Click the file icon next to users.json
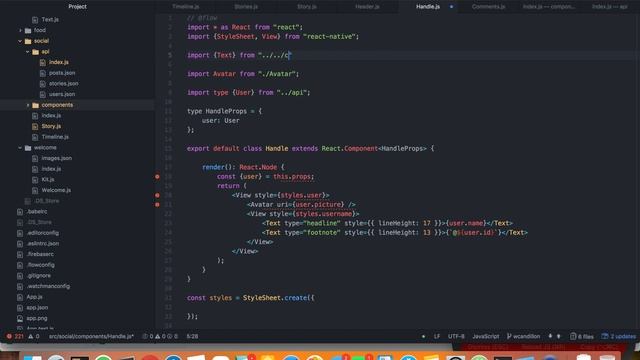 (42, 94)
